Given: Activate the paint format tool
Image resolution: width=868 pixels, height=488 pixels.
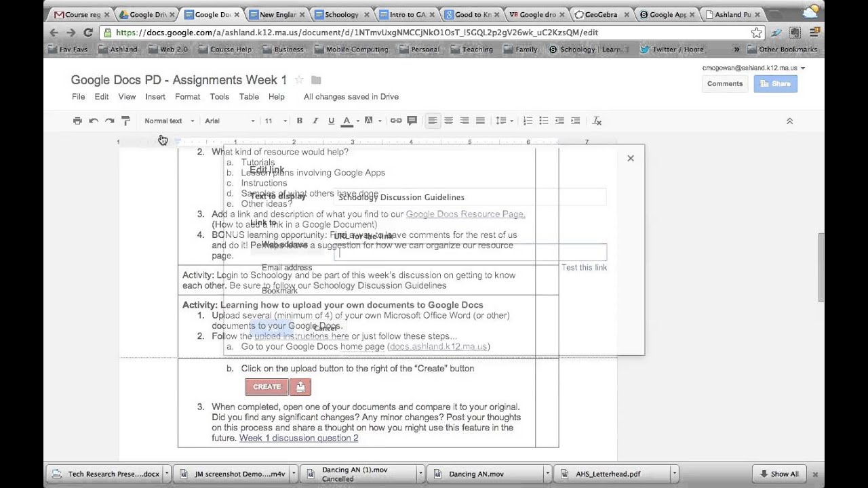Looking at the screenshot, I should [x=125, y=121].
